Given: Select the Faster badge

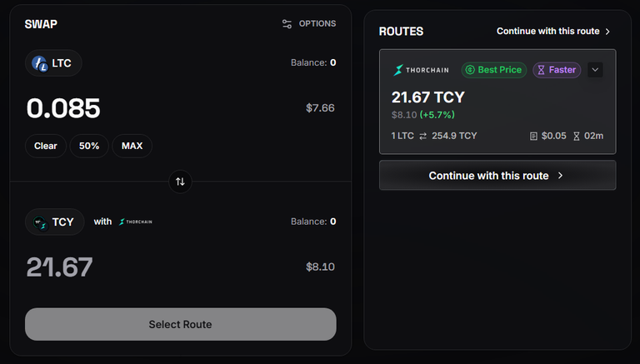Looking at the screenshot, I should pyautogui.click(x=557, y=70).
